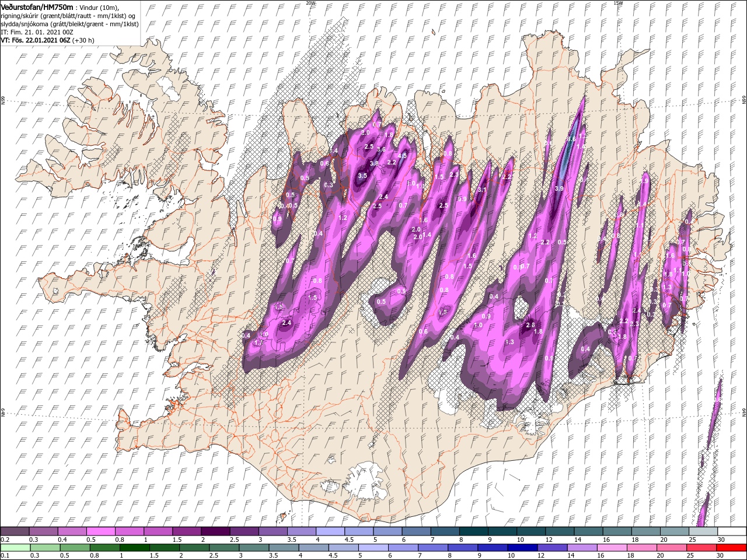Click the 3.1 snowfall value on the map
The width and height of the screenshot is (747, 560).
pos(482,190)
